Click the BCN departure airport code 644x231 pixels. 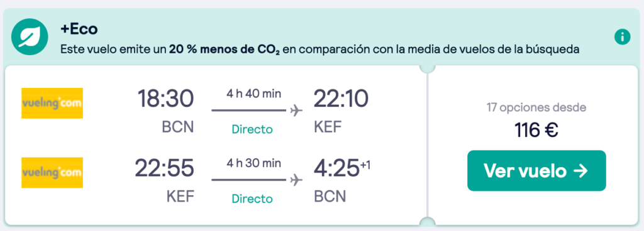click(177, 127)
